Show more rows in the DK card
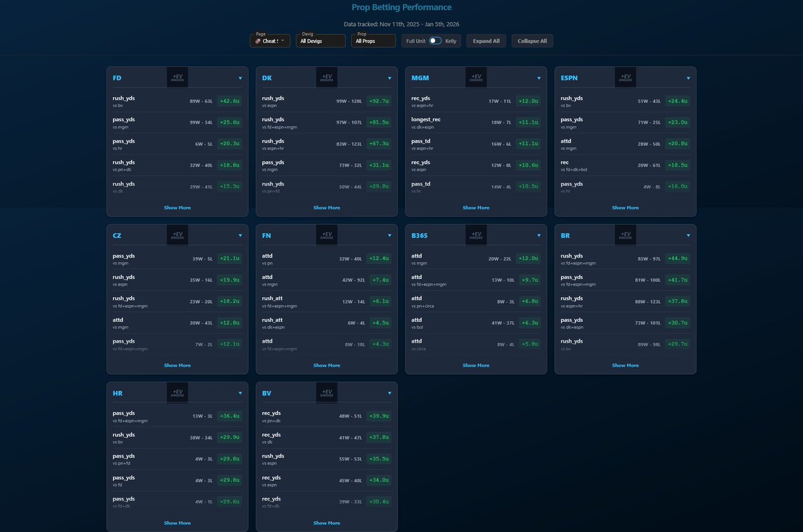 click(x=327, y=207)
